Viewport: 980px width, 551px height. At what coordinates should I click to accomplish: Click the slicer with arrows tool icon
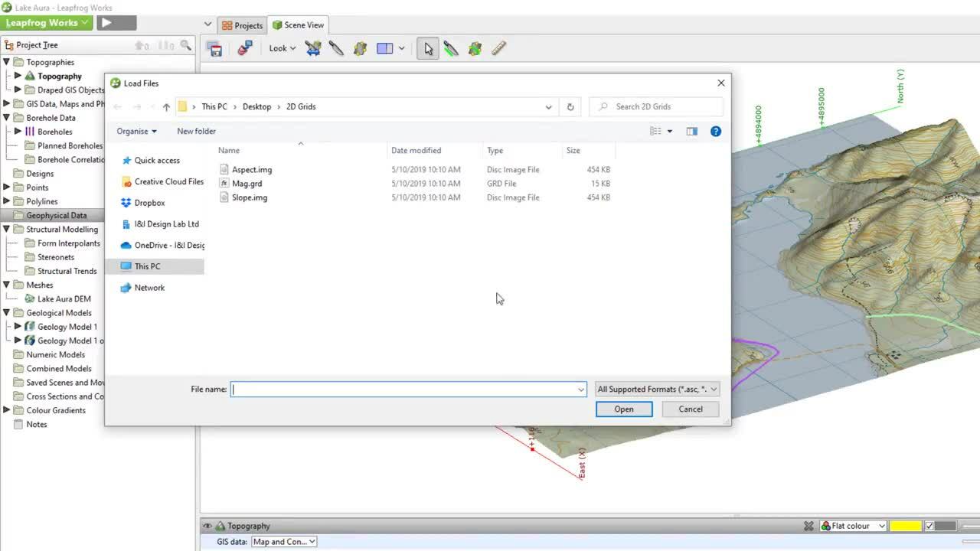click(x=313, y=48)
